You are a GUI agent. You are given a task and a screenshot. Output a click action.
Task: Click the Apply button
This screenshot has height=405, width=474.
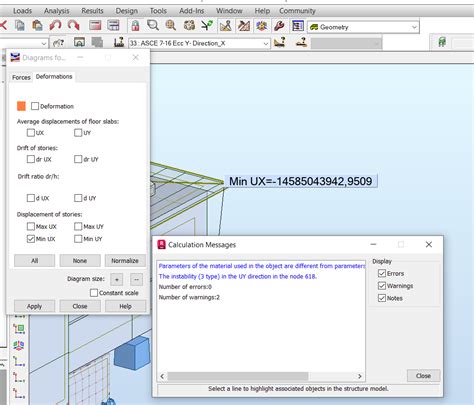pos(34,306)
